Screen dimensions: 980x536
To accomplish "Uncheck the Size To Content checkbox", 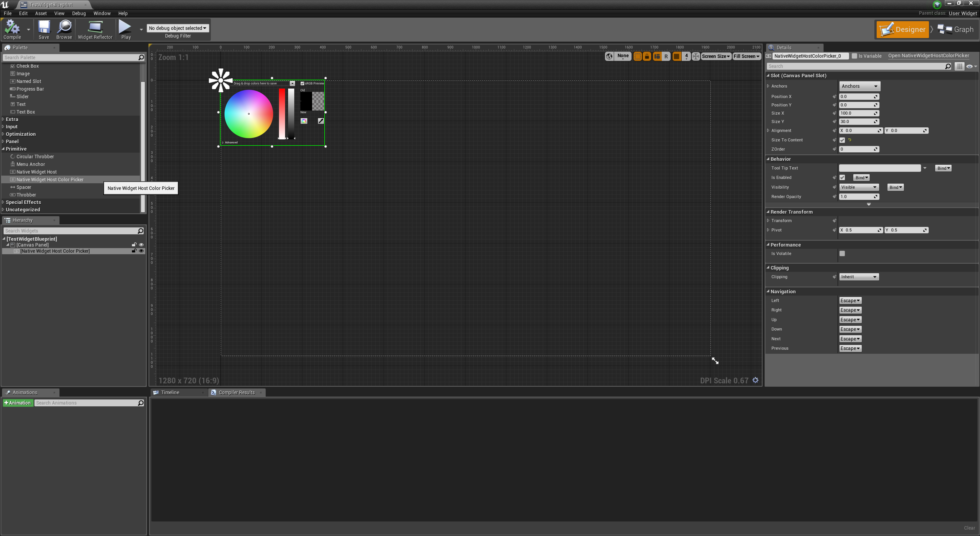I will pos(842,140).
